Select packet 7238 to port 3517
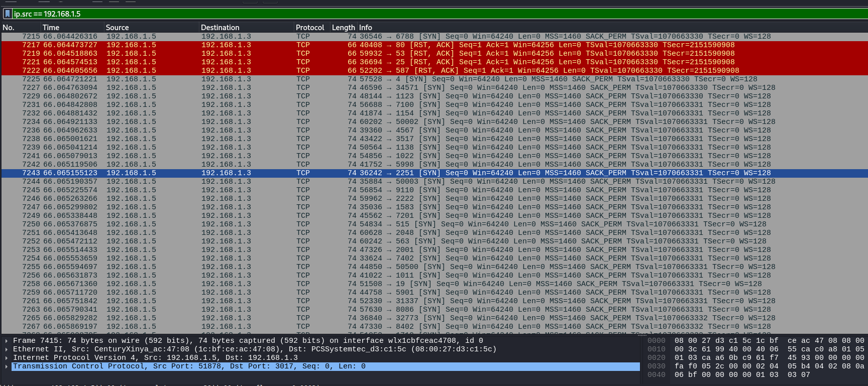The image size is (868, 386). click(x=435, y=139)
